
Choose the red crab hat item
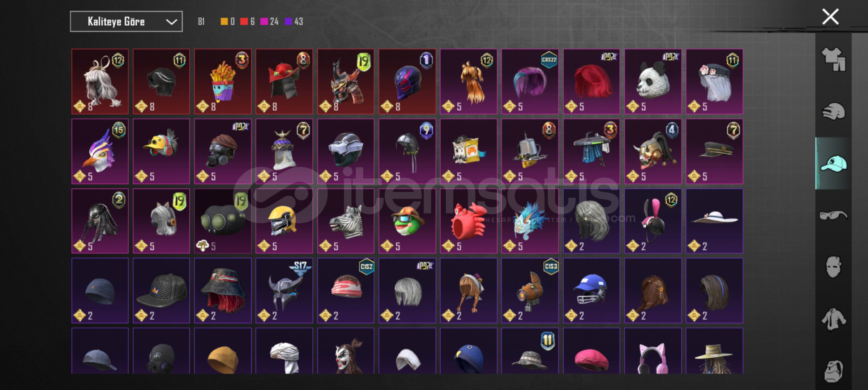(x=469, y=221)
